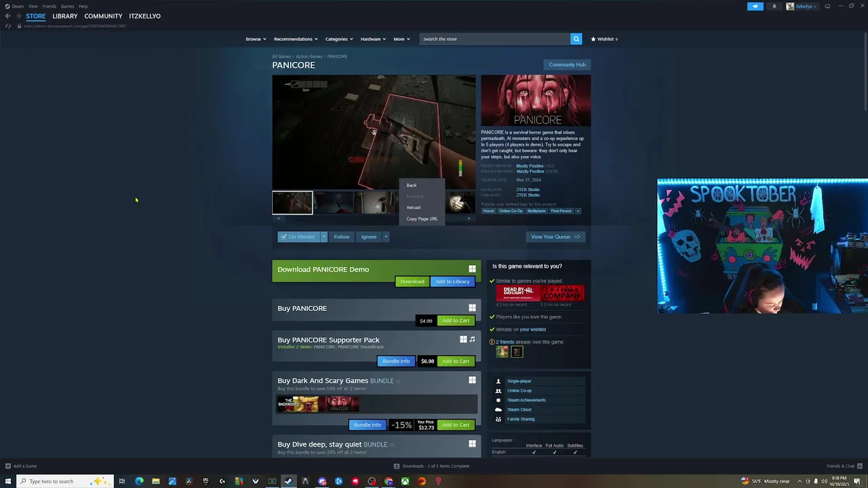Click the Steam announcements megaphone icon
This screenshot has height=488, width=868.
(755, 6)
